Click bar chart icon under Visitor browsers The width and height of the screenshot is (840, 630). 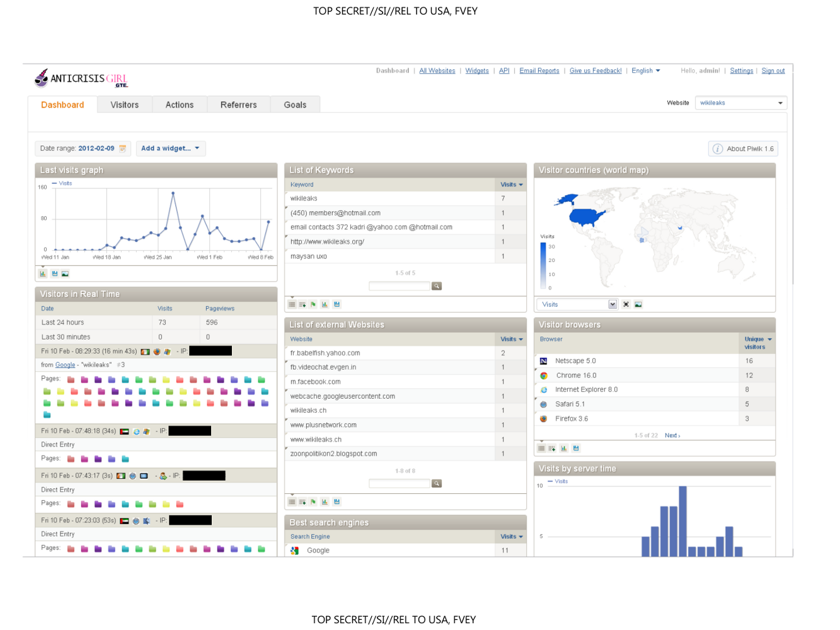pyautogui.click(x=564, y=448)
